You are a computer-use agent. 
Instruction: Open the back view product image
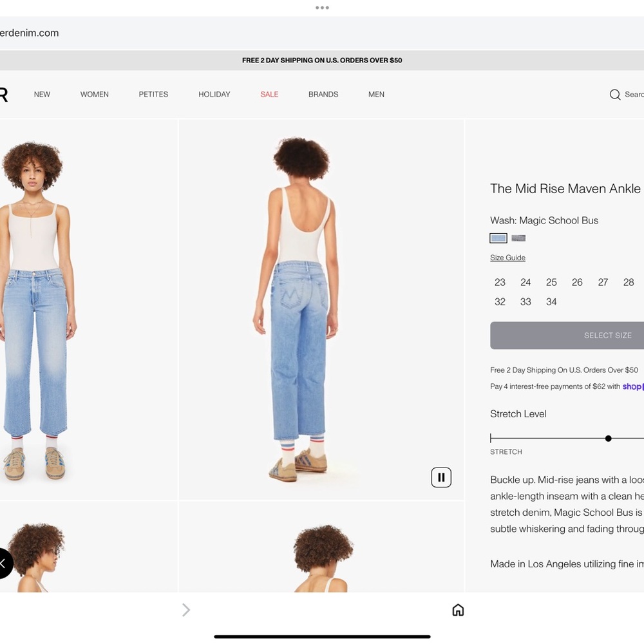point(321,309)
